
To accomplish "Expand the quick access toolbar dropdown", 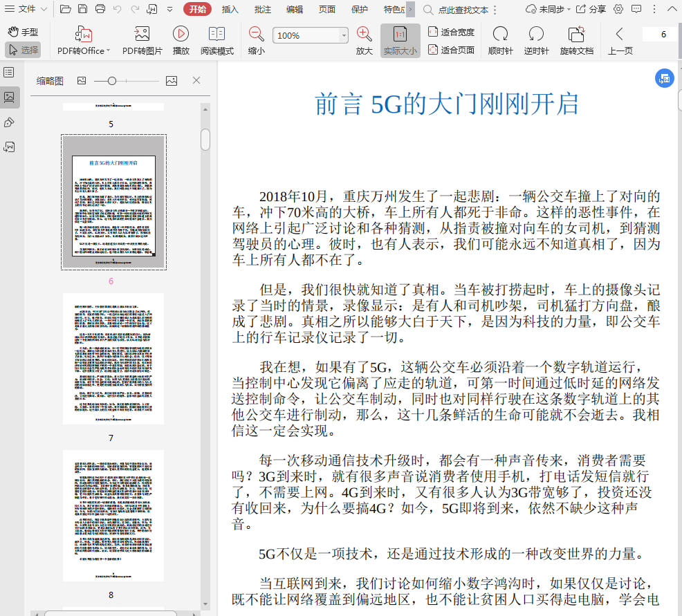I will click(x=169, y=9).
